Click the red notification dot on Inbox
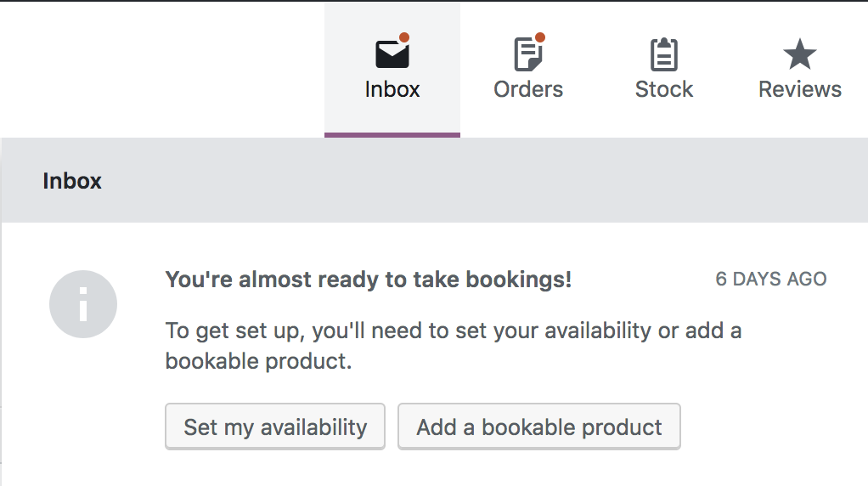Viewport: 868px width, 486px height. point(404,37)
